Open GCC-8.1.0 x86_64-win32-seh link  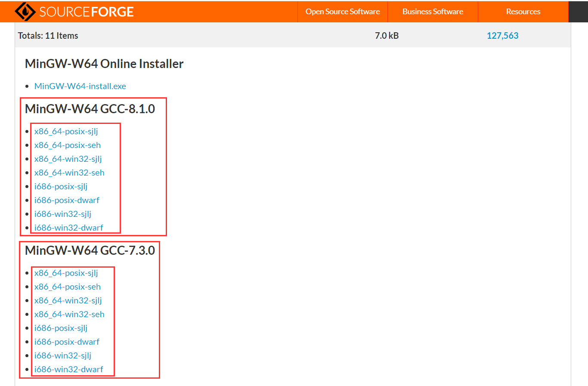point(69,173)
